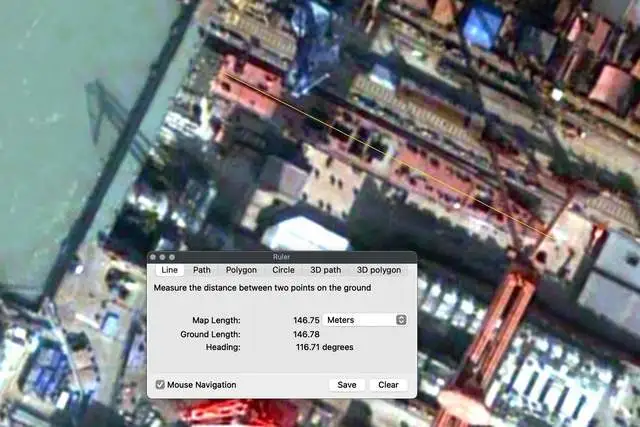Minimize the Ruler dialog with yellow button
The width and height of the screenshot is (640, 427).
pos(161,257)
